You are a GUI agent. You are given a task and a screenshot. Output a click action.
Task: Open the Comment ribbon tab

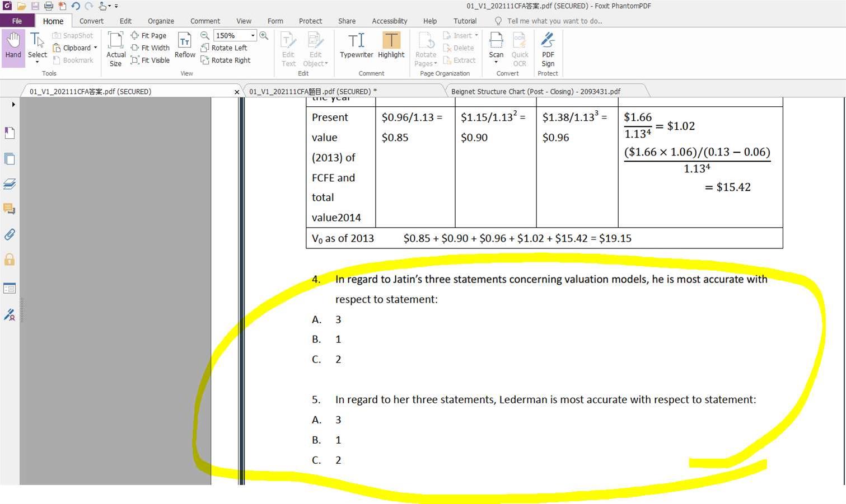(x=205, y=21)
